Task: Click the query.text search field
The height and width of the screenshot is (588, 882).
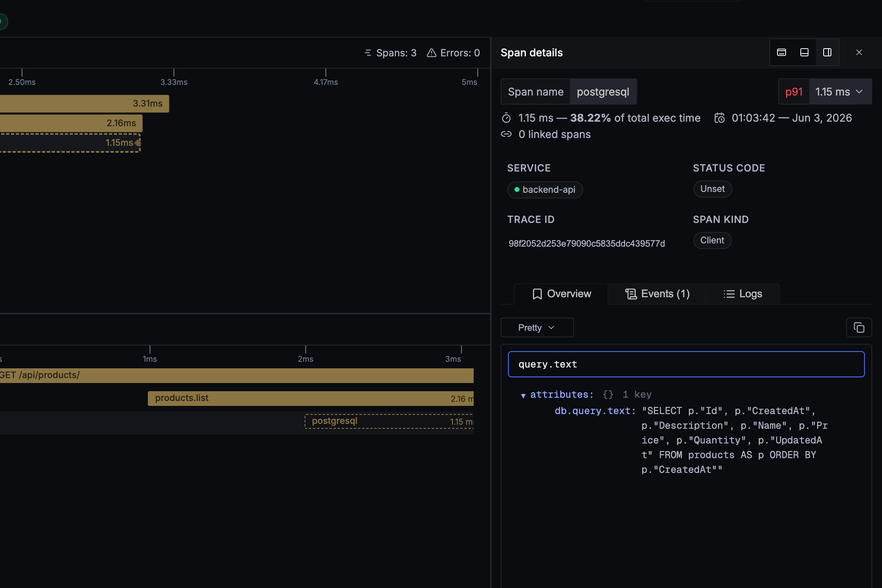Action: [686, 364]
